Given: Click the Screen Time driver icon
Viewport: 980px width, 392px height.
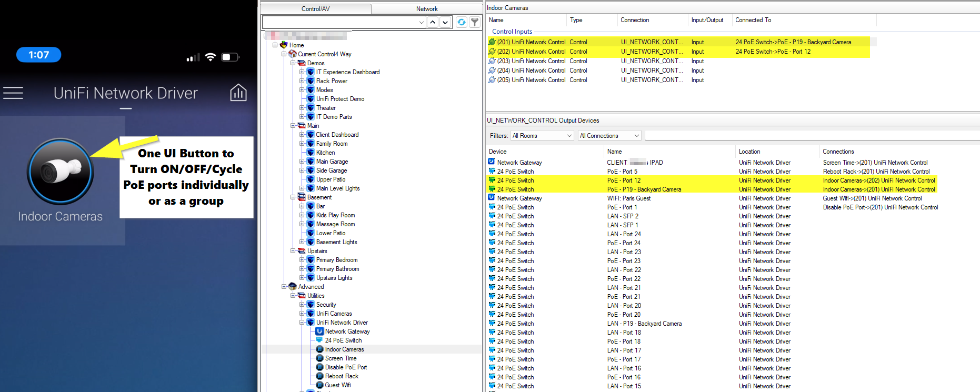Looking at the screenshot, I should coord(319,358).
